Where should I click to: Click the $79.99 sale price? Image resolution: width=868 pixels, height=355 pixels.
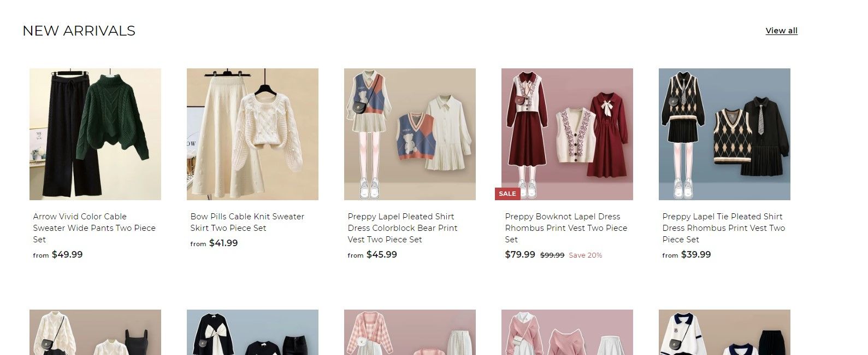[520, 254]
